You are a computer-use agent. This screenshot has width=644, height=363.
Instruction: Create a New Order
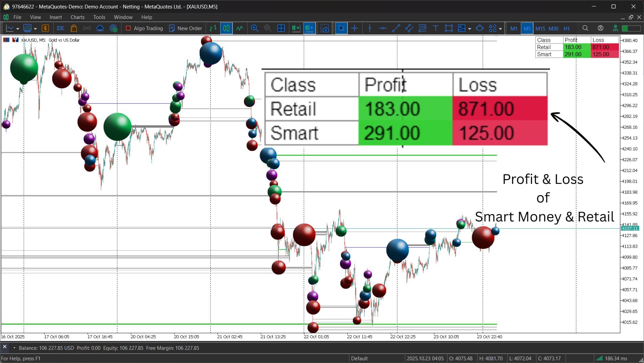coord(185,28)
